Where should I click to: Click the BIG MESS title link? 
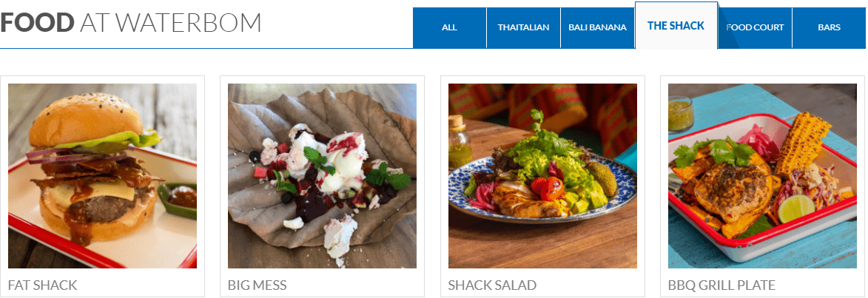click(x=258, y=285)
